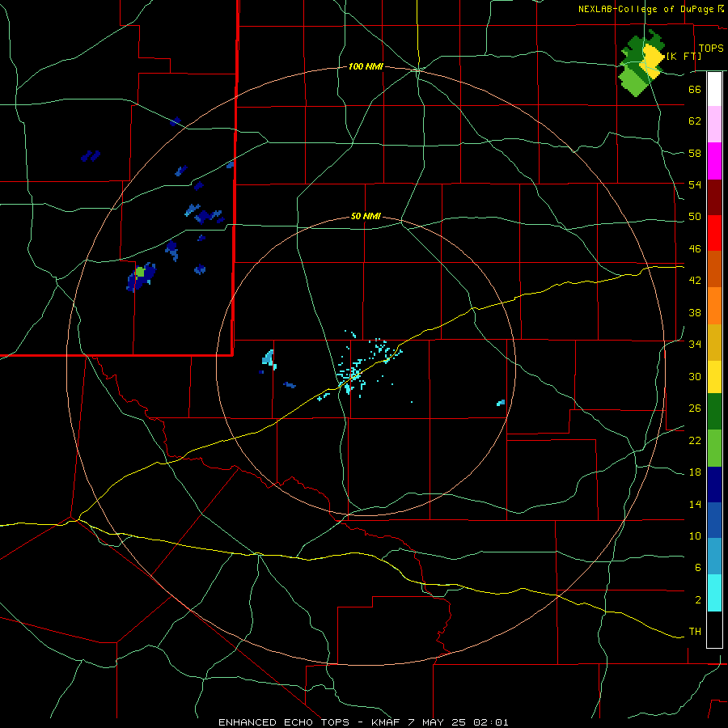
Task: Click the legend value '26'
Action: click(x=695, y=408)
